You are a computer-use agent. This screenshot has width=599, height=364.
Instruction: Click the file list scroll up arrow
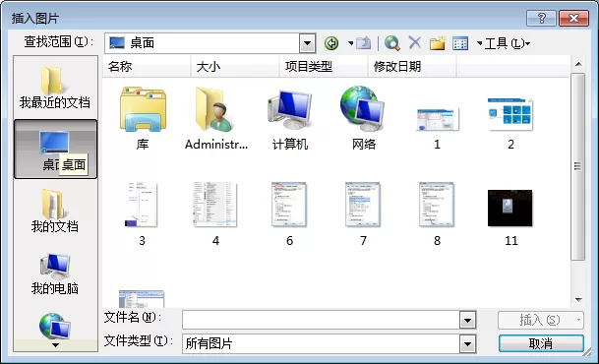pos(578,64)
